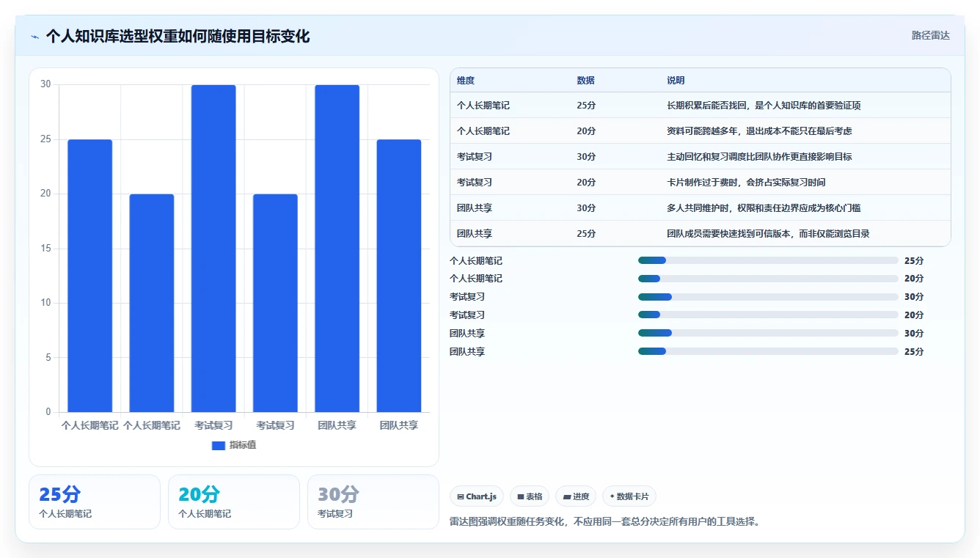Click the 团队共享 chart bar at value 30
The image size is (980, 558).
[x=337, y=249]
